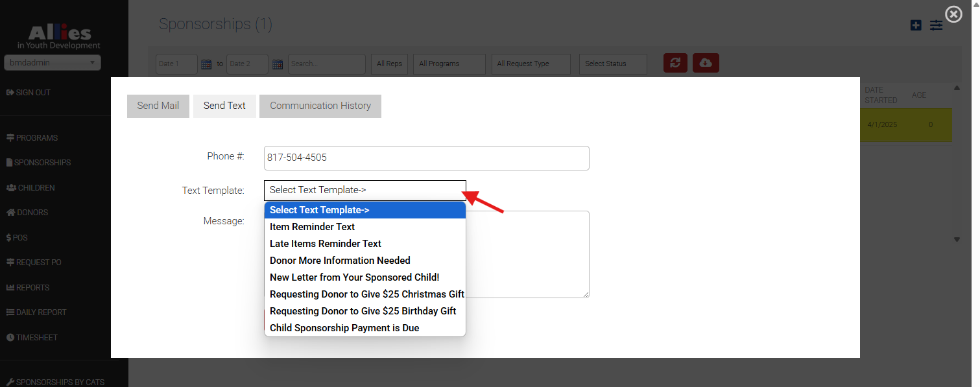Click the Age column header
Viewport: 980px width, 387px height.
(919, 95)
